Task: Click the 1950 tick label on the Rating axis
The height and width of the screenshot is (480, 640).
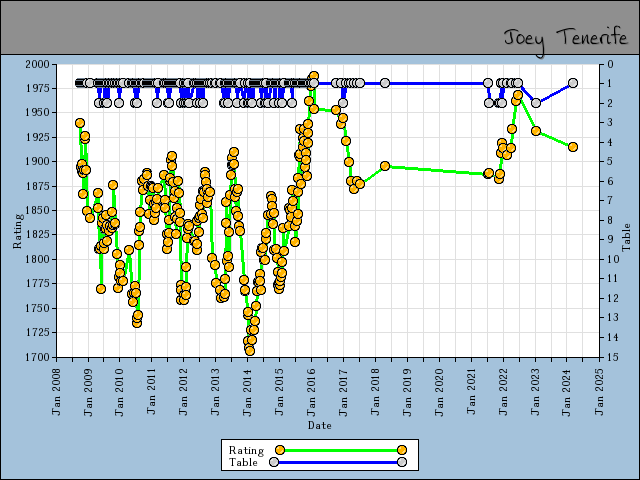Action: [37, 113]
